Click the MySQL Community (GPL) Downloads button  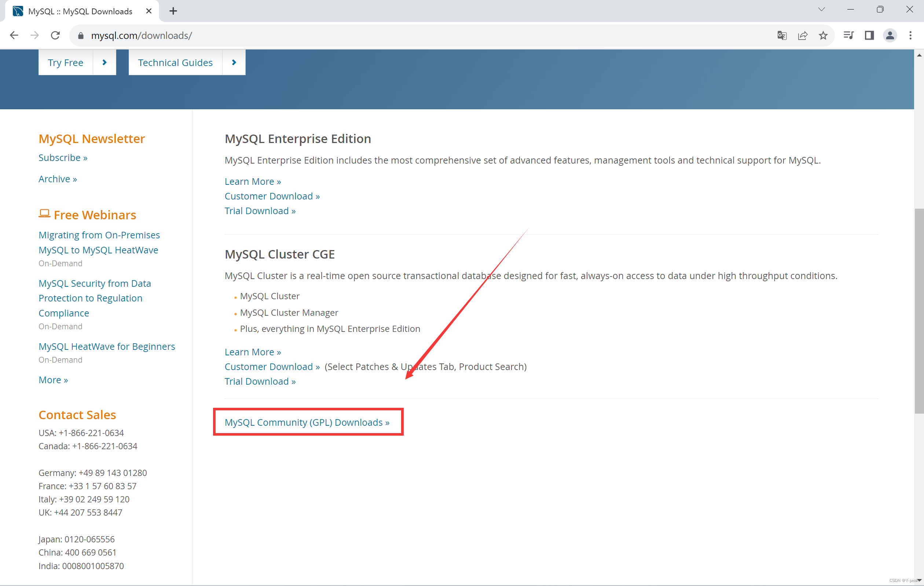[307, 422]
